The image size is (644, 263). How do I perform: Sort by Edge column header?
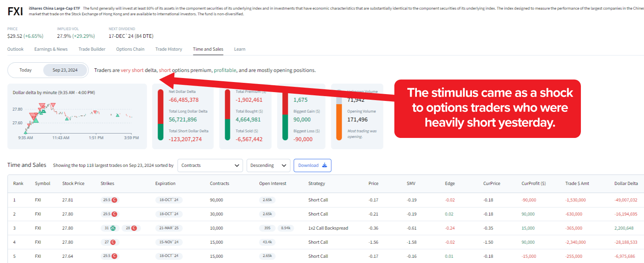450,183
